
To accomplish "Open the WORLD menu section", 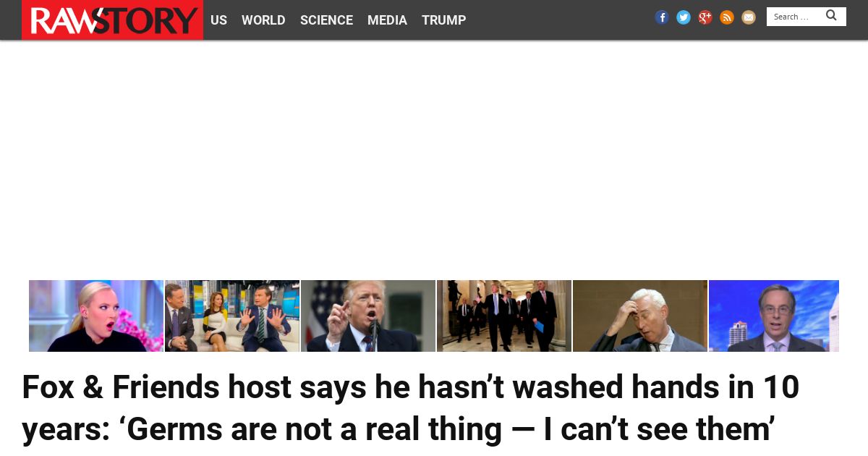I will pyautogui.click(x=263, y=20).
